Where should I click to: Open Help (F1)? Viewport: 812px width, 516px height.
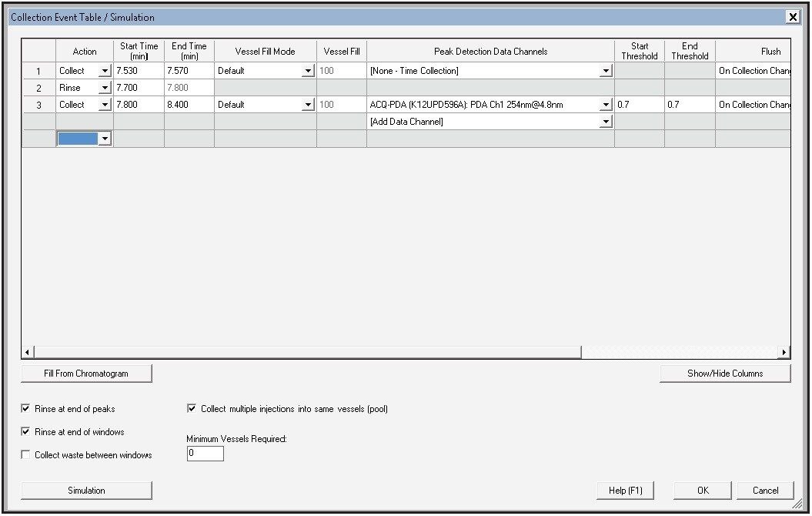625,491
